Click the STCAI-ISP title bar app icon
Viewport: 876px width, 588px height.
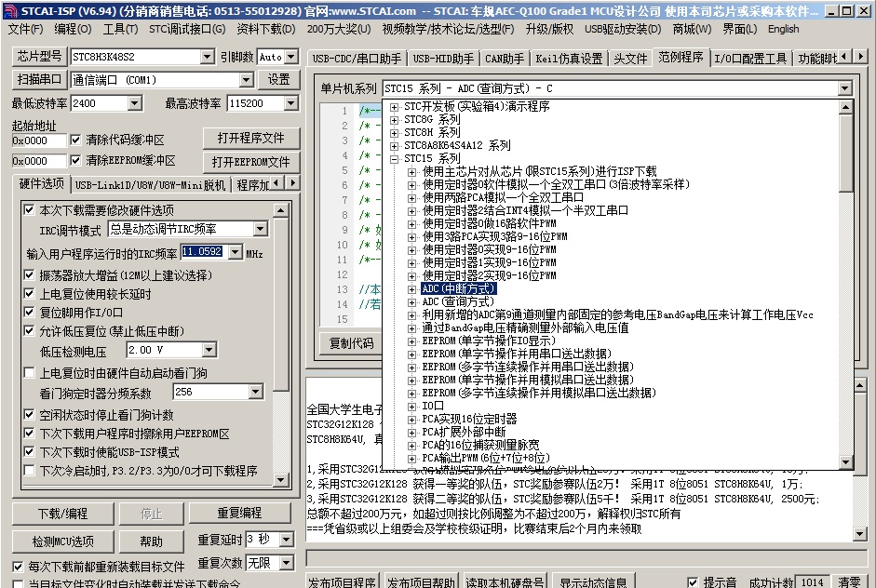(10, 10)
